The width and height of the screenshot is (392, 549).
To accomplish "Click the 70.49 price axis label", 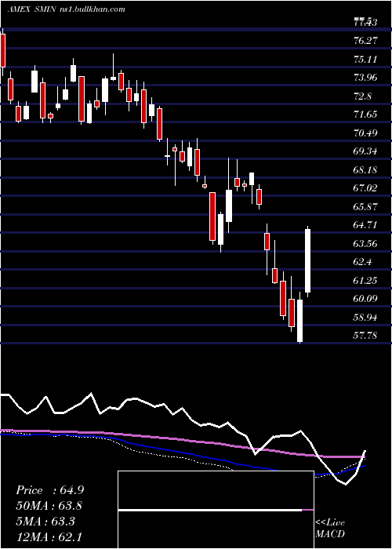I will [365, 133].
